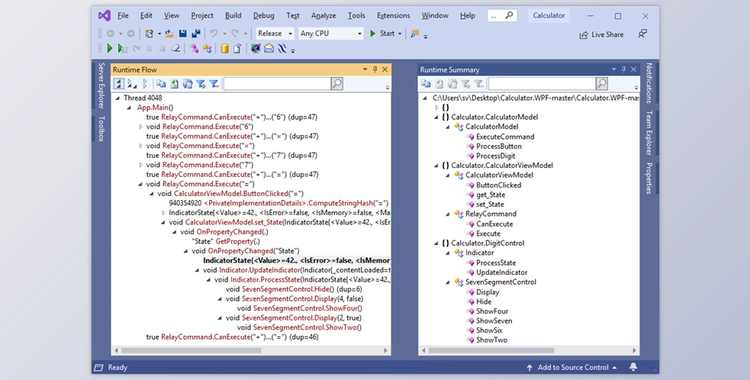Click the Redo arrow icon
Screen dimensions: 750x380
tap(235, 34)
